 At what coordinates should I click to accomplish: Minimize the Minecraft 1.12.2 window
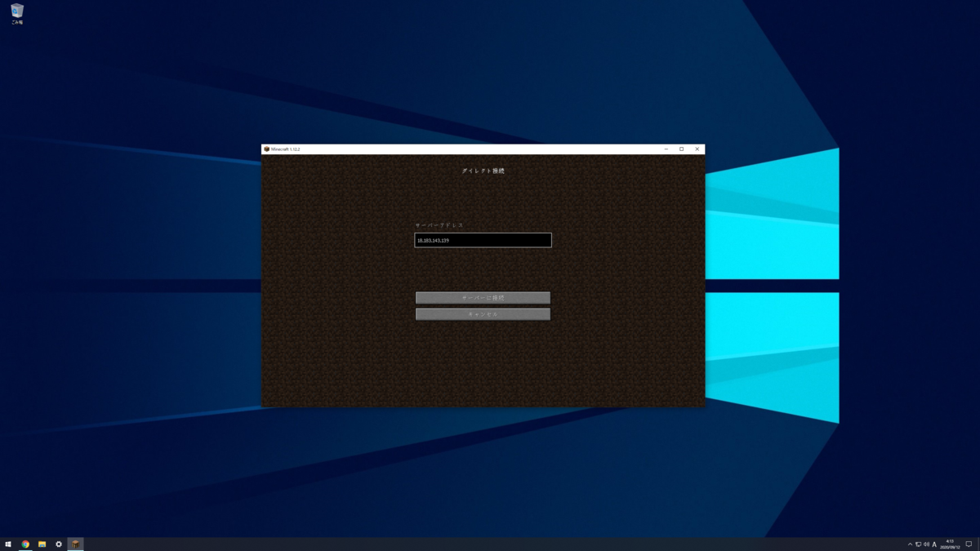tap(666, 149)
